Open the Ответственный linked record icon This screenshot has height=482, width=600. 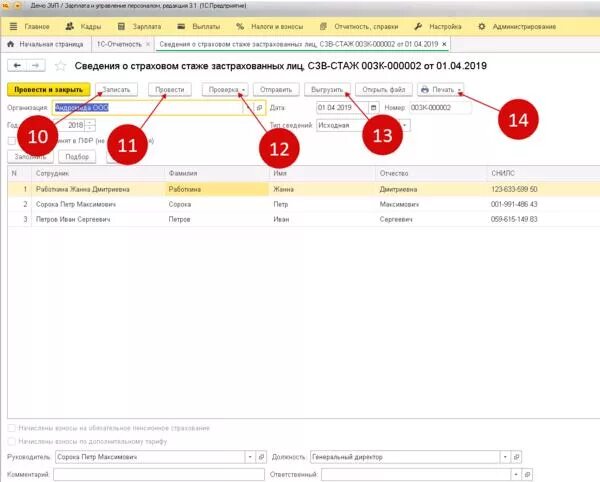click(527, 475)
